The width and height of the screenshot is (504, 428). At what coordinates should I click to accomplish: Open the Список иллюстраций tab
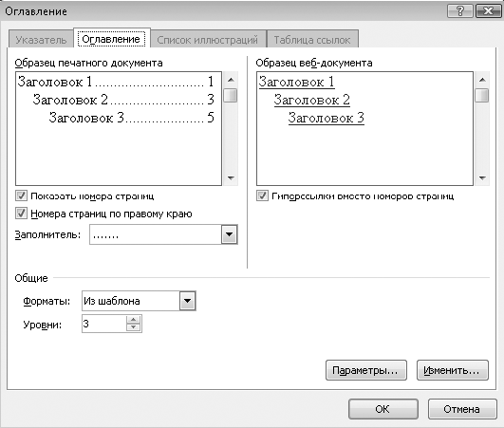point(208,40)
